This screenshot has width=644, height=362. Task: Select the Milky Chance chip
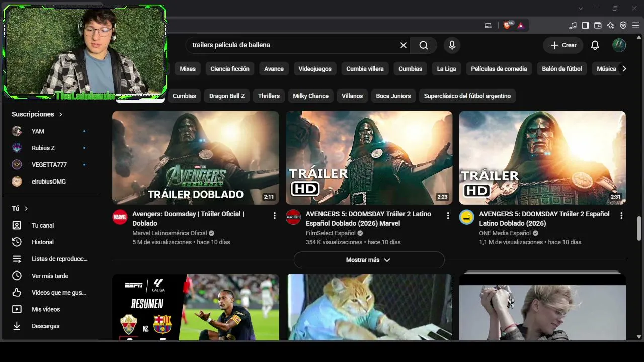point(310,96)
